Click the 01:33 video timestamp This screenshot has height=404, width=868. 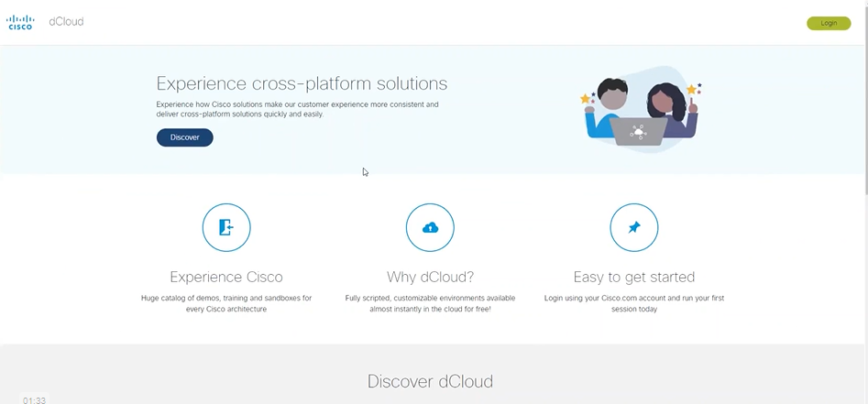click(x=34, y=400)
